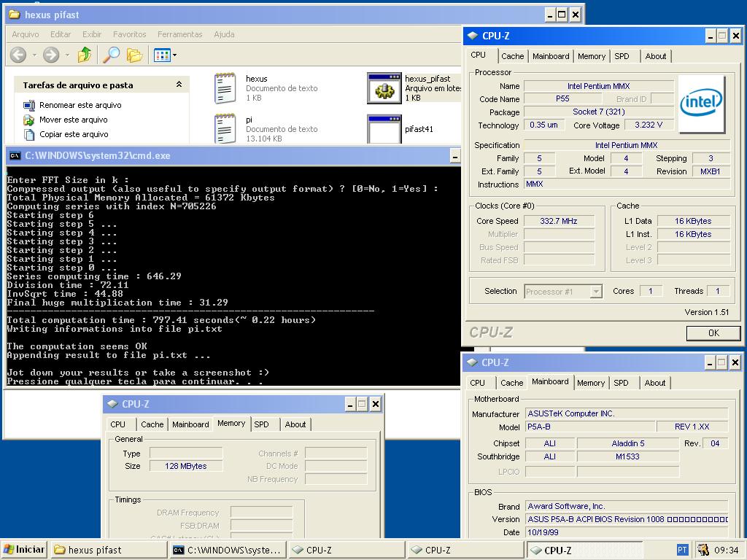Open Back history dropdown arrow
747x560 pixels.
[x=34, y=55]
